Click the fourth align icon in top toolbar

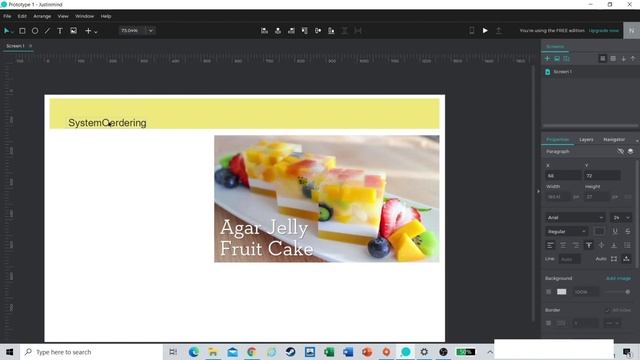[x=304, y=31]
